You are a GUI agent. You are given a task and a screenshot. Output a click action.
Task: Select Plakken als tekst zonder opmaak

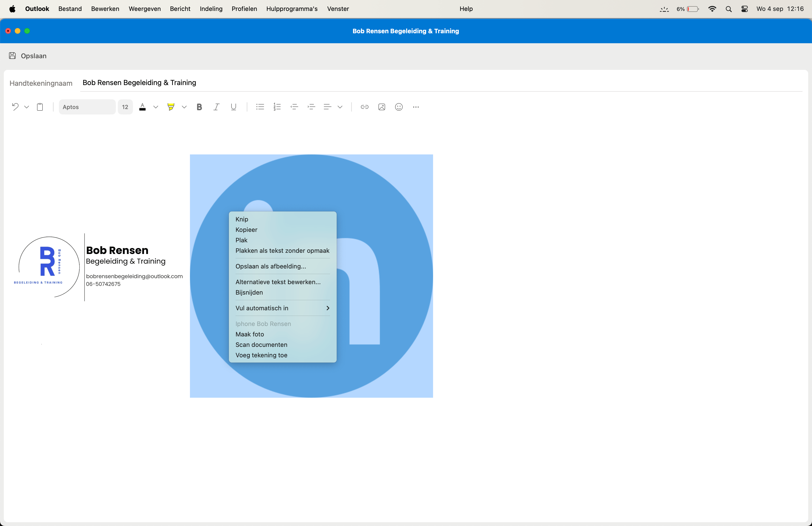pos(283,251)
